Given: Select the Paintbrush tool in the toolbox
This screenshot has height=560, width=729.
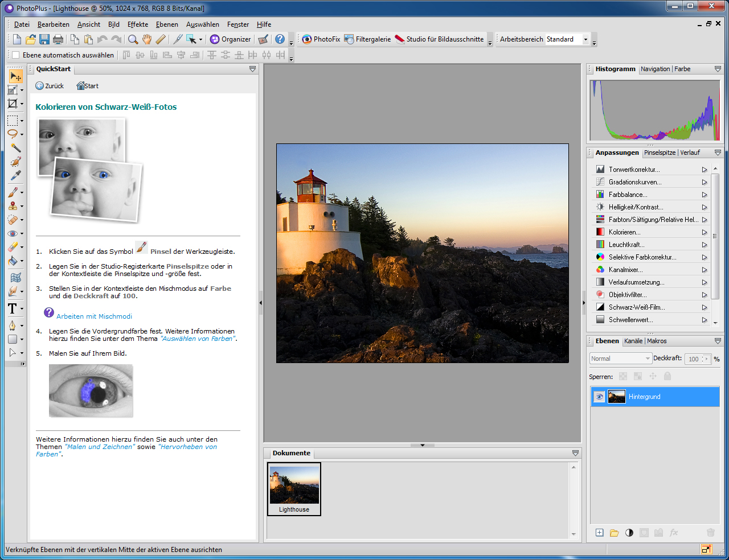Looking at the screenshot, I should click(x=13, y=192).
